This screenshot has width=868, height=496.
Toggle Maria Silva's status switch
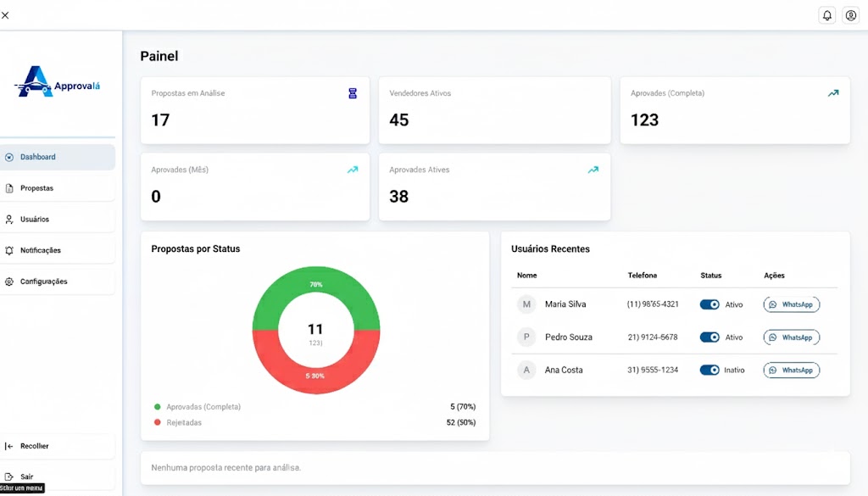click(x=709, y=304)
